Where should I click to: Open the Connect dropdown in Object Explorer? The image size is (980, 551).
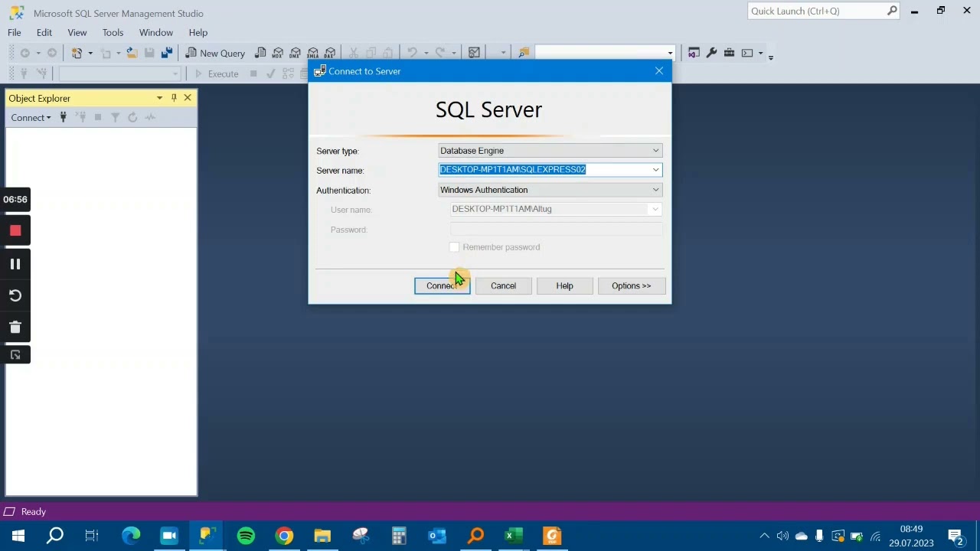coord(31,117)
